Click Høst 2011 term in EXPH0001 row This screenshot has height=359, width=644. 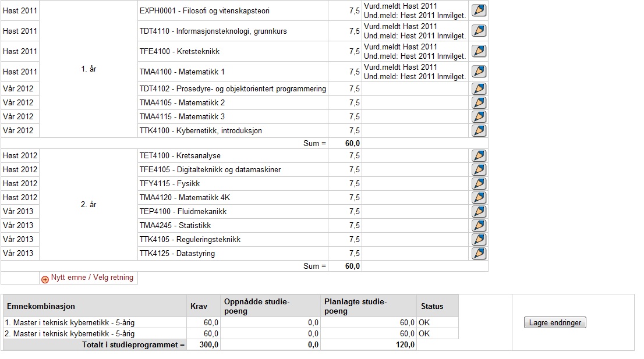coord(20,10)
